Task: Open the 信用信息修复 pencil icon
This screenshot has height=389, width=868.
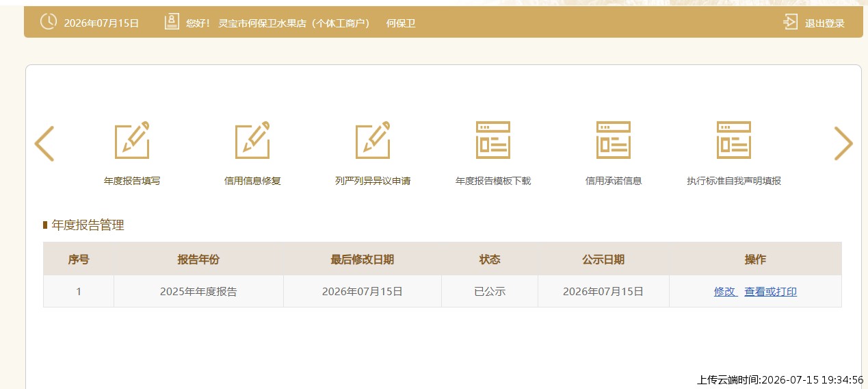Action: pyautogui.click(x=252, y=140)
